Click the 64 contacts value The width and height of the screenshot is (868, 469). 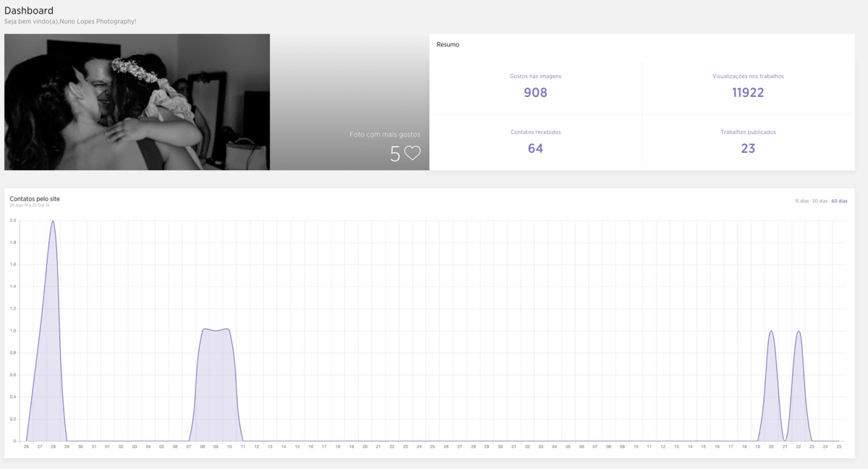tap(535, 148)
